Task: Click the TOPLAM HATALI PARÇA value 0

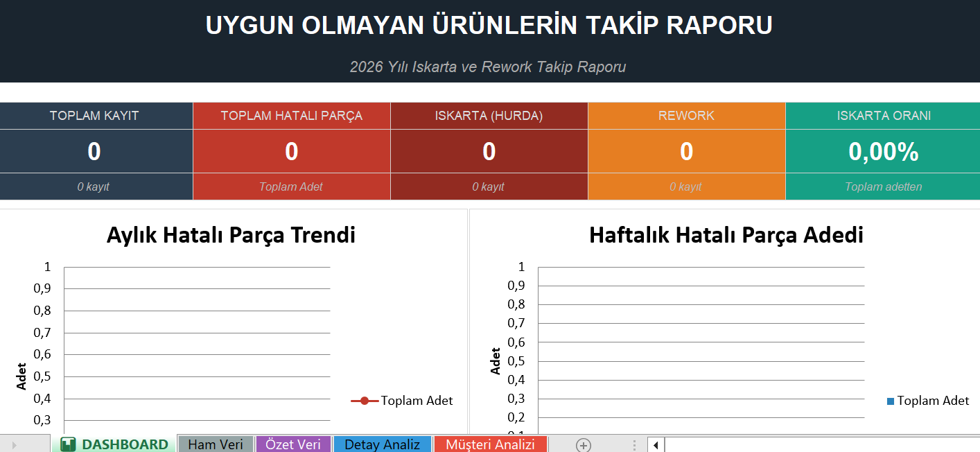Action: click(x=292, y=151)
